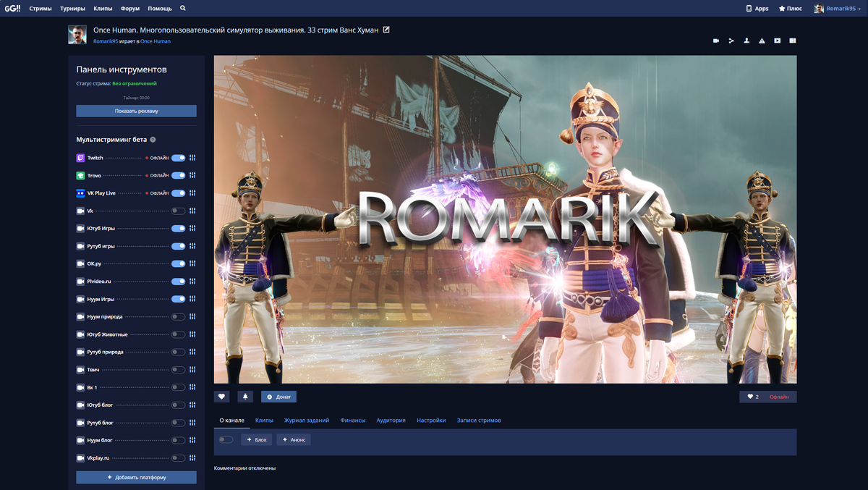This screenshot has width=868, height=490.
Task: Click the share icon above the player
Action: click(x=731, y=41)
